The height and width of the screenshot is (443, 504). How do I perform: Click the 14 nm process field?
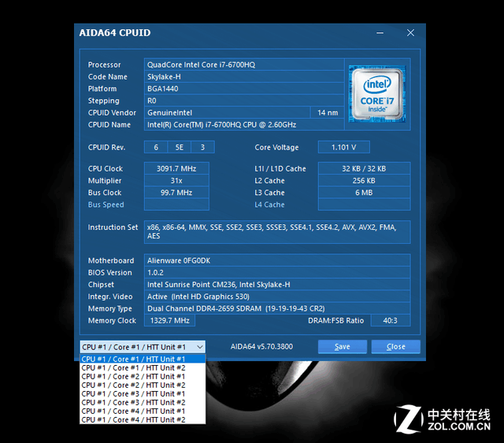pos(328,113)
